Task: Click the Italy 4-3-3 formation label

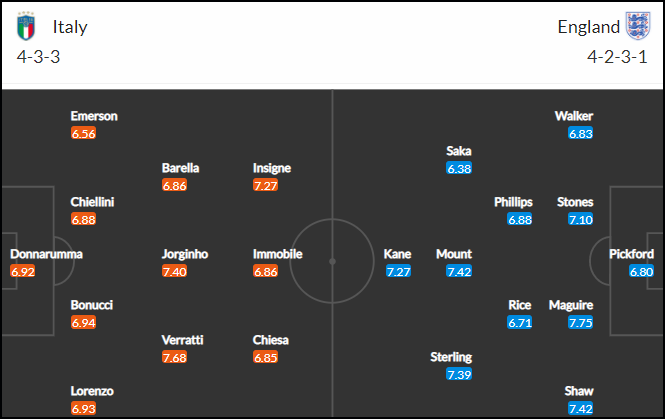Action: pyautogui.click(x=38, y=57)
